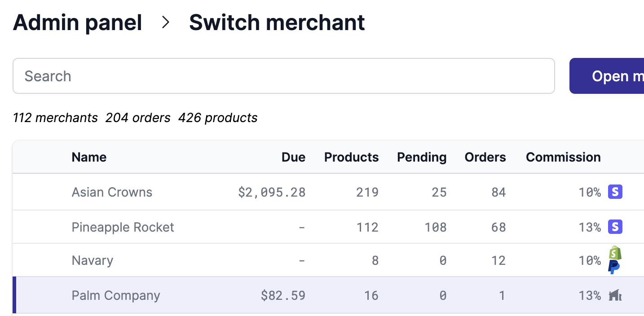Click the Stripe icon for Pineapple Rocket
The height and width of the screenshot is (316, 644).
pyautogui.click(x=615, y=227)
